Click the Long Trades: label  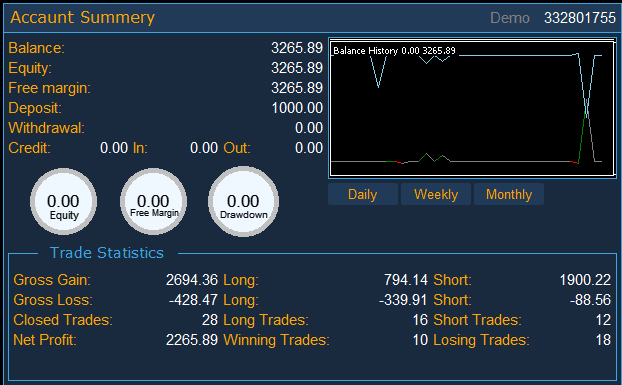(266, 320)
